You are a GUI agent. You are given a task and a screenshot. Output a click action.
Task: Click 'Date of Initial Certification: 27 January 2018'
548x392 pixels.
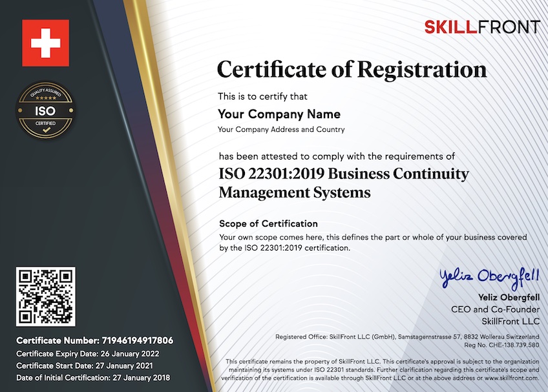click(93, 378)
